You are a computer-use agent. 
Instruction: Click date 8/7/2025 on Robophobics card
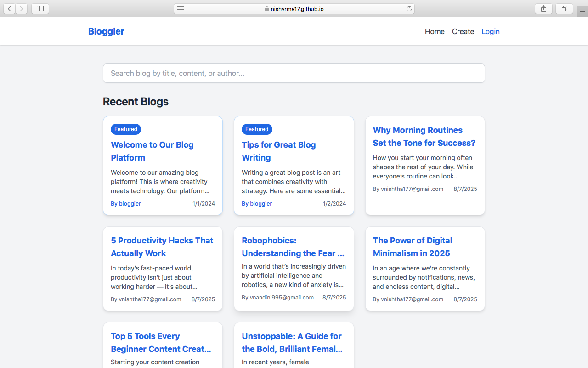coord(334,297)
